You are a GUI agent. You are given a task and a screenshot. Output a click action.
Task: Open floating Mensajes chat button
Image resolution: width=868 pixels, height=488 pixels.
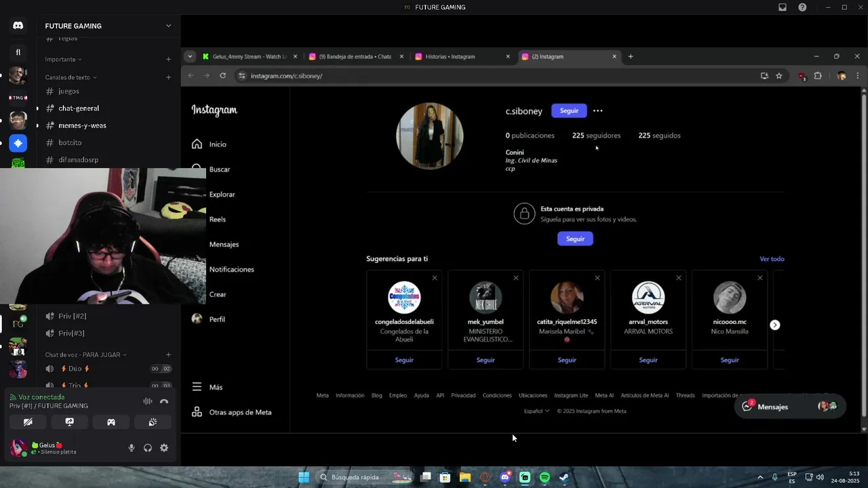click(789, 407)
